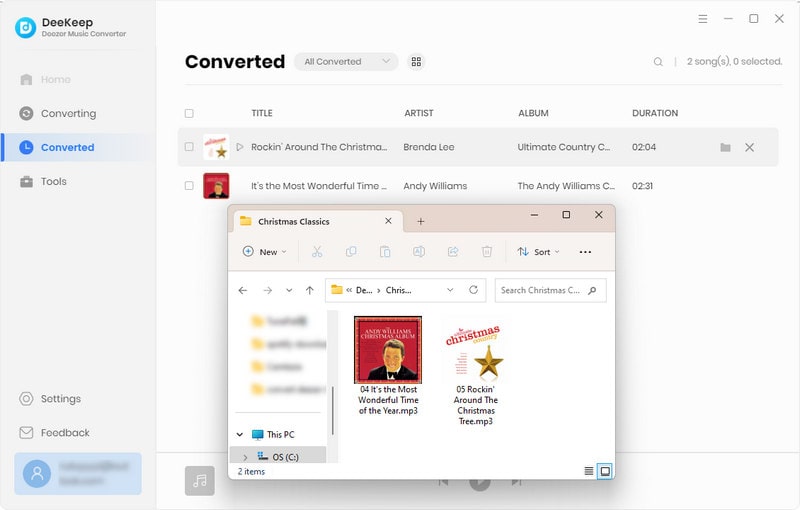The image size is (800, 510).
Task: Click the Rename icon in Explorer toolbar
Action: tap(419, 251)
